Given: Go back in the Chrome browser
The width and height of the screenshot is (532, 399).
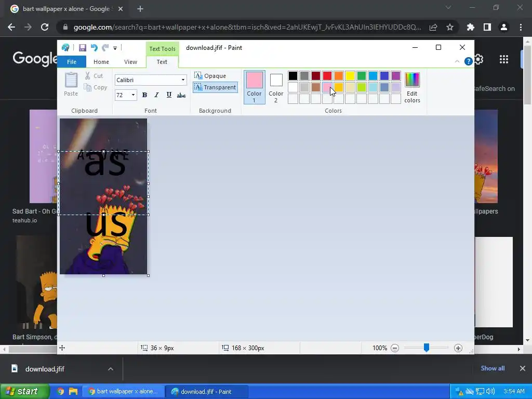Looking at the screenshot, I should pyautogui.click(x=11, y=27).
